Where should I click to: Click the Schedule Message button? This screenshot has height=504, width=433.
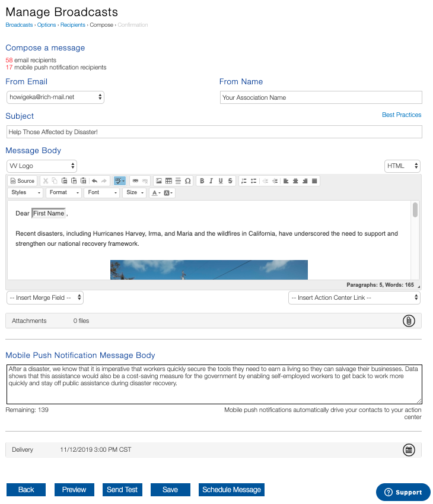click(231, 490)
